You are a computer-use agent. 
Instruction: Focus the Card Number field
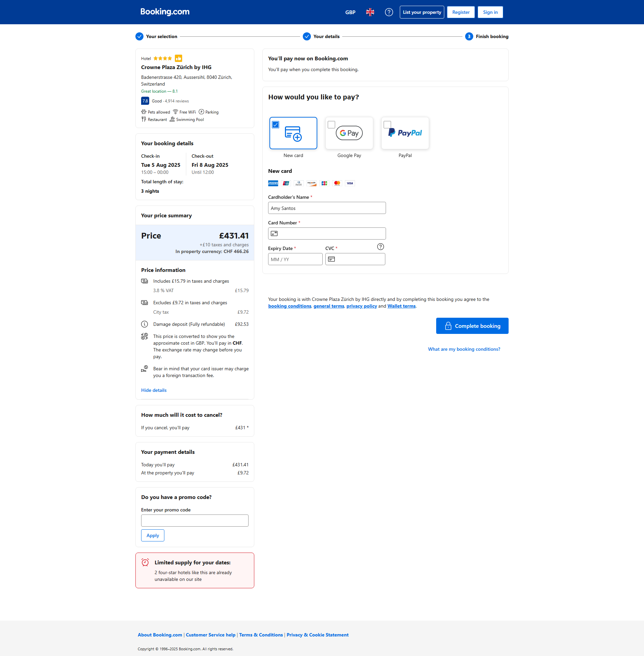pyautogui.click(x=327, y=233)
